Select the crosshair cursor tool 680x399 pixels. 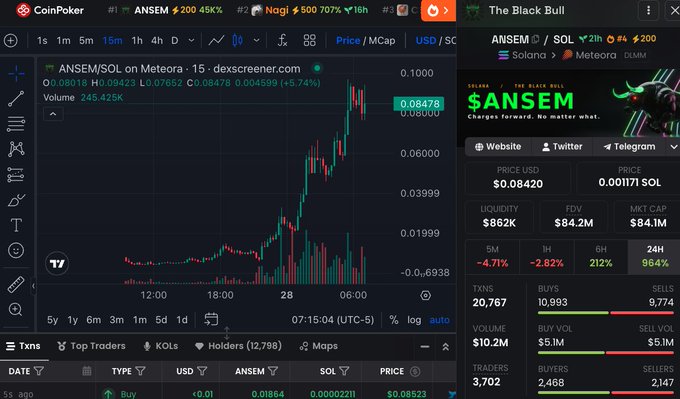coord(16,73)
